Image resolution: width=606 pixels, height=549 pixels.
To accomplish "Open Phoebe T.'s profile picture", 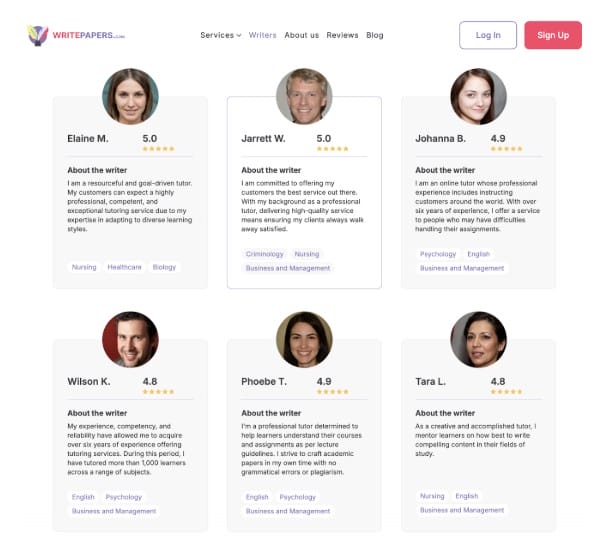I will pyautogui.click(x=304, y=340).
